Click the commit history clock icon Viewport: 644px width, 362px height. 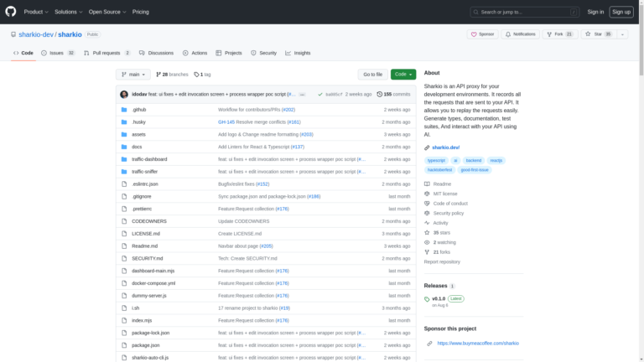pyautogui.click(x=380, y=95)
